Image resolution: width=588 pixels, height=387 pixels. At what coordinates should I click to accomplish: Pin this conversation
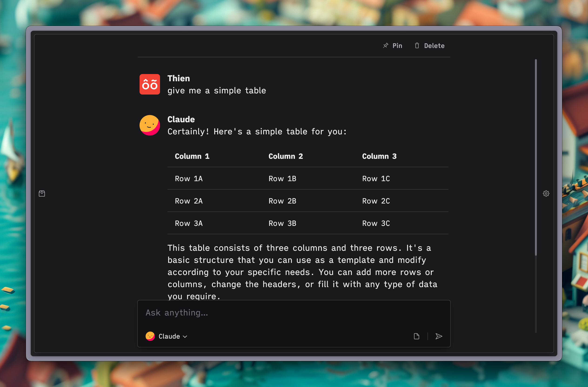point(392,46)
